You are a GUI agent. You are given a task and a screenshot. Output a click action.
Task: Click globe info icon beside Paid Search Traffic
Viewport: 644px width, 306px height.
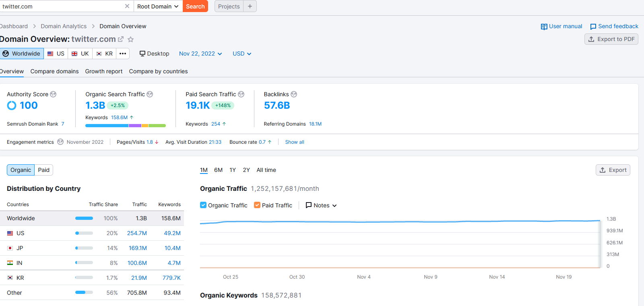pyautogui.click(x=241, y=94)
